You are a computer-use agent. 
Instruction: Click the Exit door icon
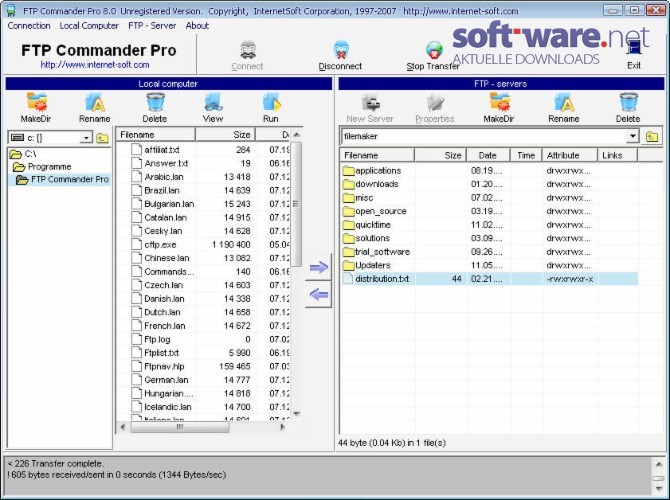[634, 48]
